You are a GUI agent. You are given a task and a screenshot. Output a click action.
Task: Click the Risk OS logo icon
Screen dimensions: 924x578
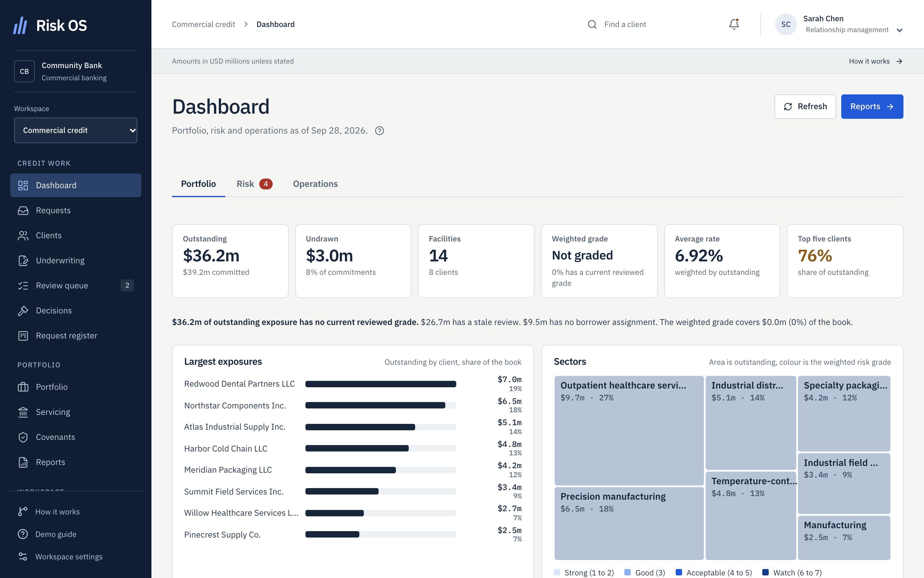coord(20,25)
